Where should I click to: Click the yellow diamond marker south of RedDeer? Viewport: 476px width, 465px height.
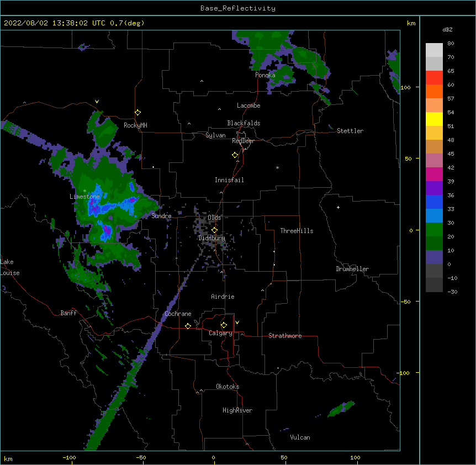[235, 155]
